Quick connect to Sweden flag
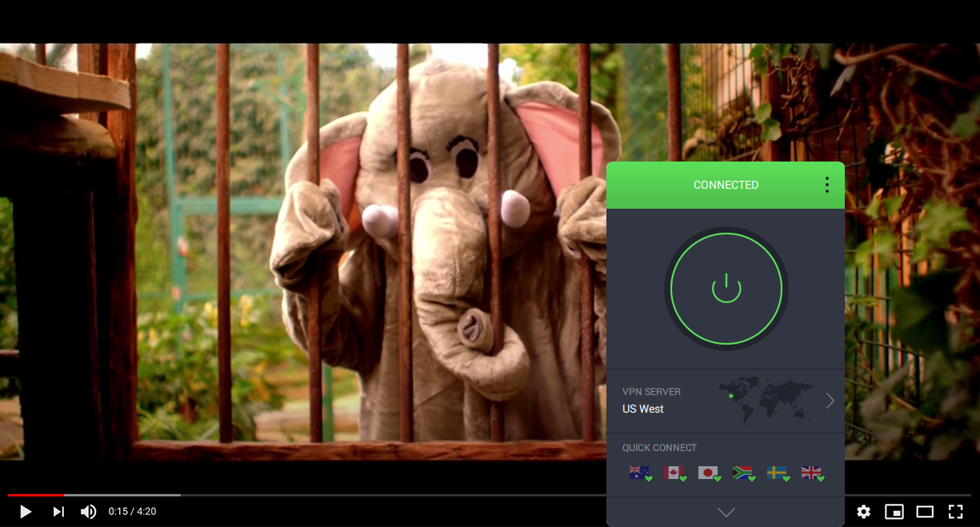The width and height of the screenshot is (980, 527). [x=778, y=473]
